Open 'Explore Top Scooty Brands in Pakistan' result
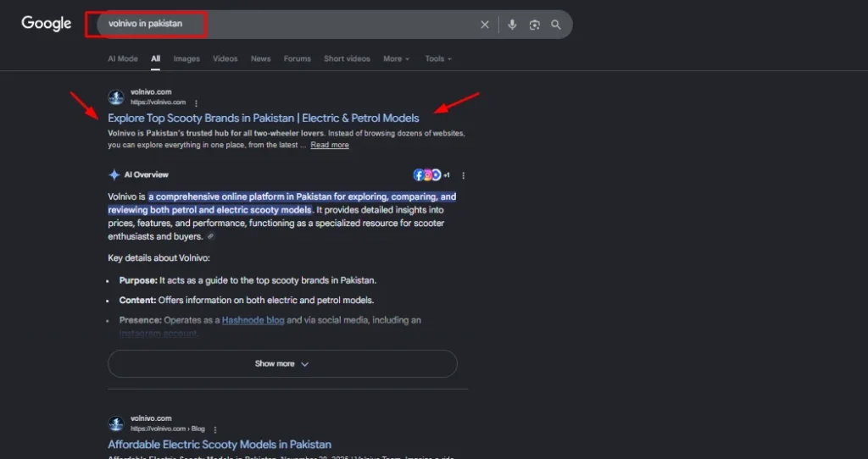The height and width of the screenshot is (459, 868). (264, 118)
